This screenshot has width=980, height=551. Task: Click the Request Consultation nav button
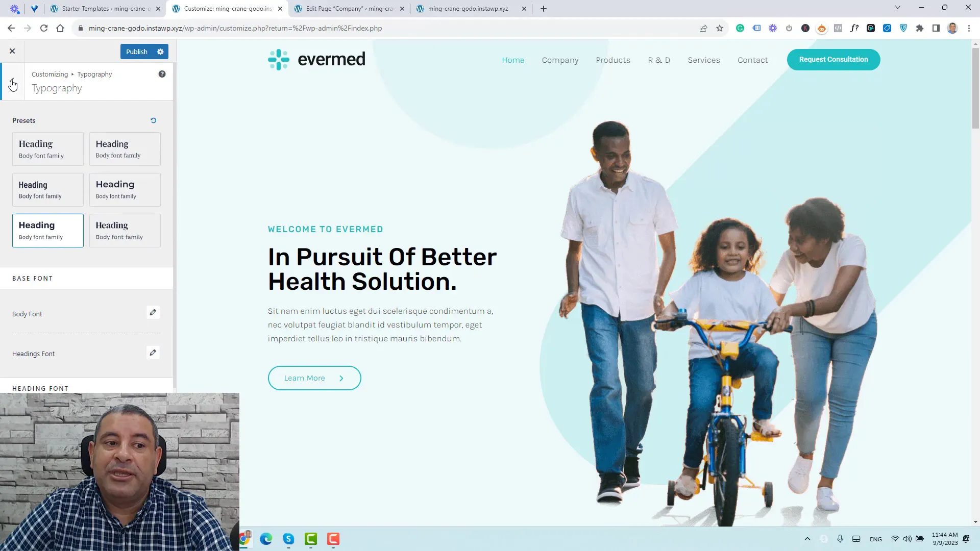834,60
